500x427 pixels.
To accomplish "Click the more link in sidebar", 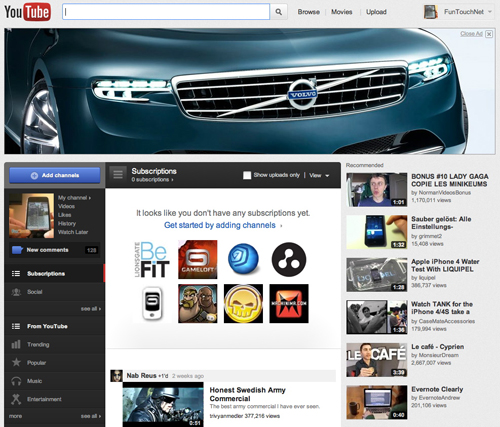I will [x=15, y=416].
